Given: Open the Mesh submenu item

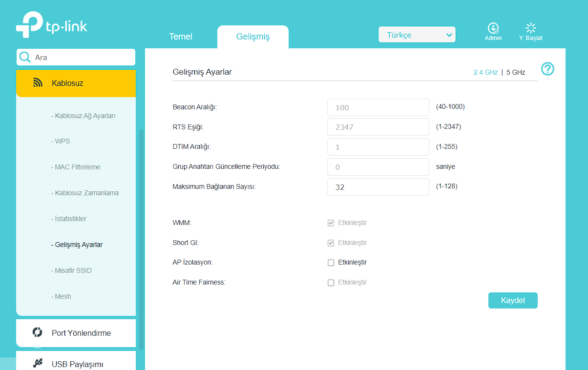Looking at the screenshot, I should click(61, 296).
